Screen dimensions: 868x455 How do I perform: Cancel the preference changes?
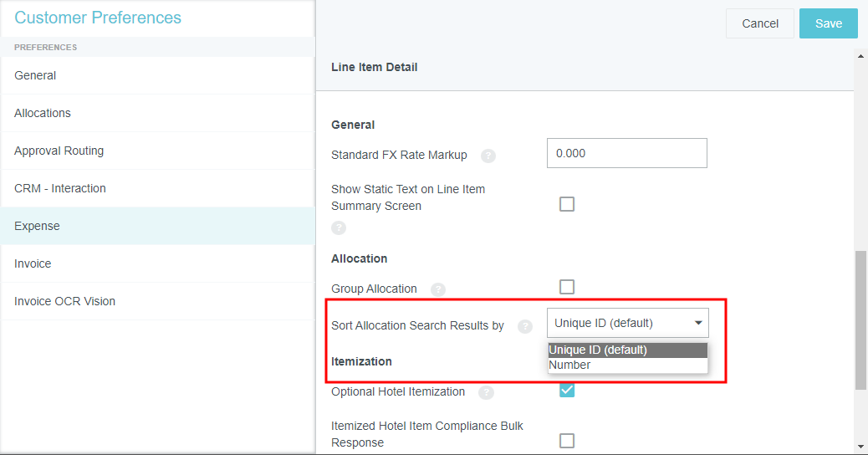point(759,23)
